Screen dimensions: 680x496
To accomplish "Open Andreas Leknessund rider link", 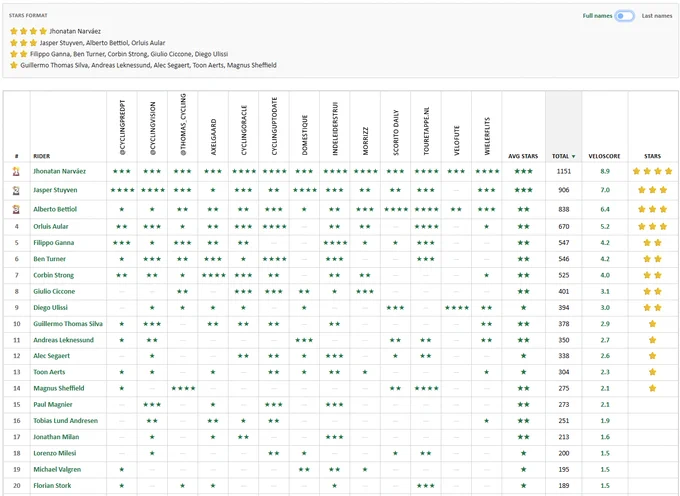I will [63, 340].
